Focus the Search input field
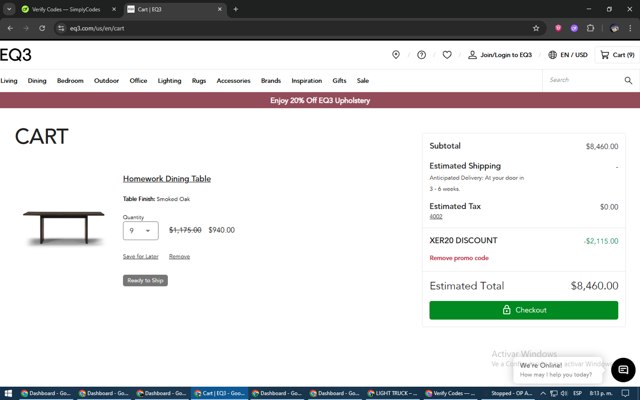640x400 pixels. coord(583,80)
